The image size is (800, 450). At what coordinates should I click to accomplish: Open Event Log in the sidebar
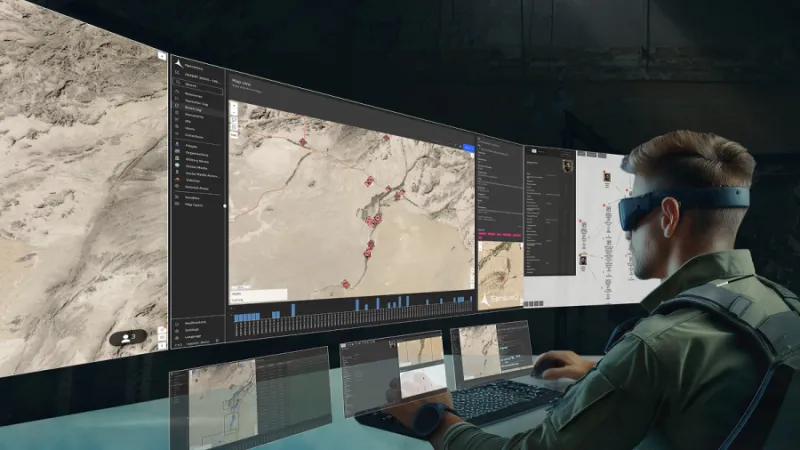click(193, 109)
